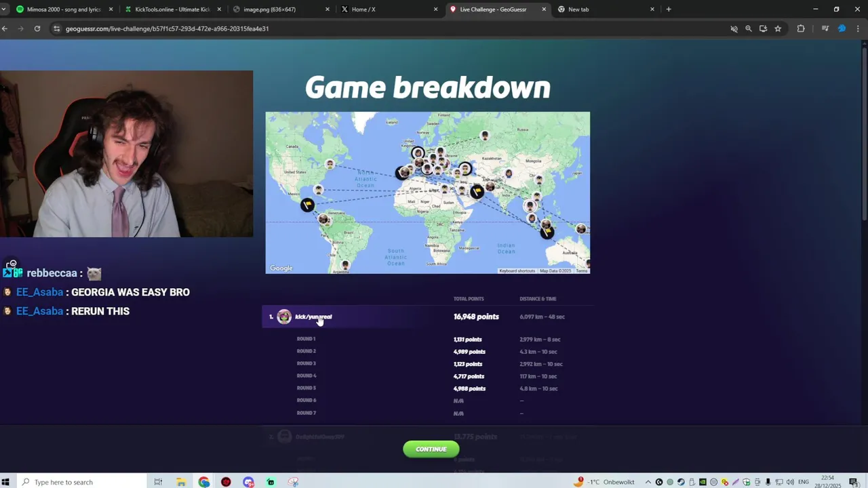
Task: Open site information icon beside the URL
Action: 57,28
